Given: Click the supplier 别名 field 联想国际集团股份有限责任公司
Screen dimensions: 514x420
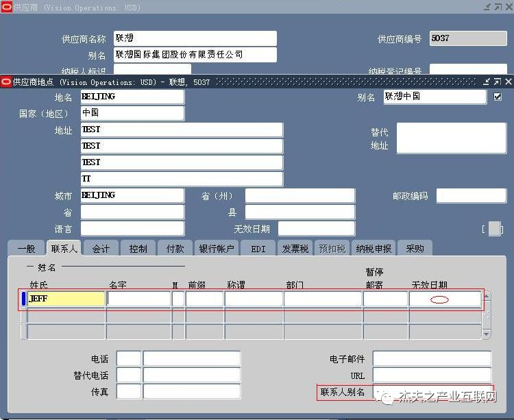Looking at the screenshot, I should (x=195, y=55).
